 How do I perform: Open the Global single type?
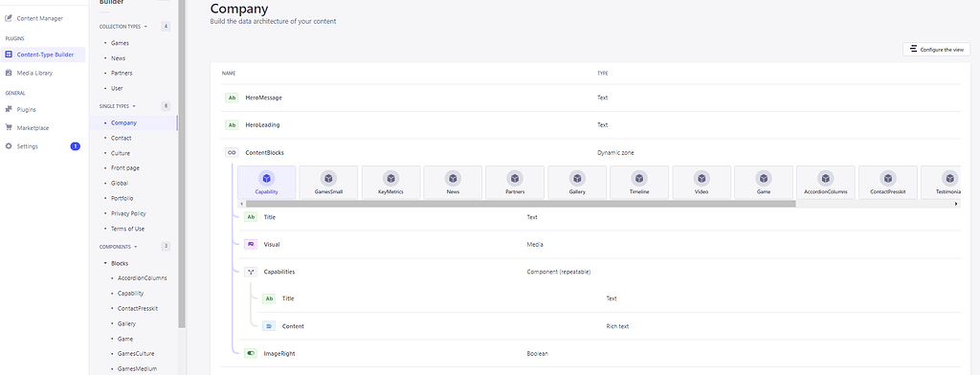tap(120, 183)
